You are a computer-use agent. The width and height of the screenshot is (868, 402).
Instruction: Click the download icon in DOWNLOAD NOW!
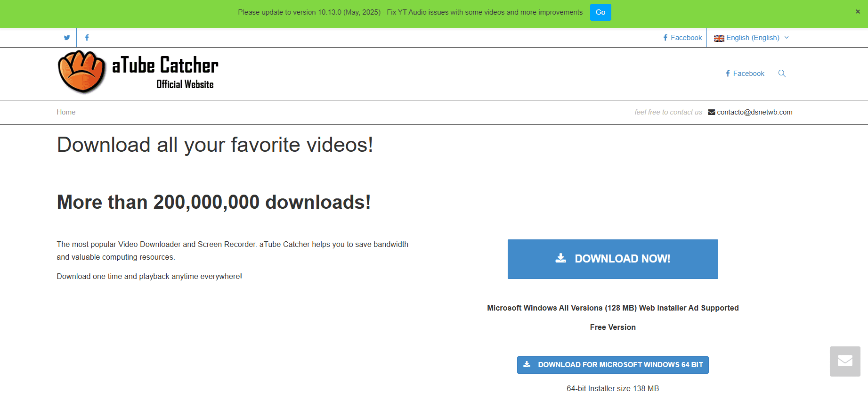point(560,258)
